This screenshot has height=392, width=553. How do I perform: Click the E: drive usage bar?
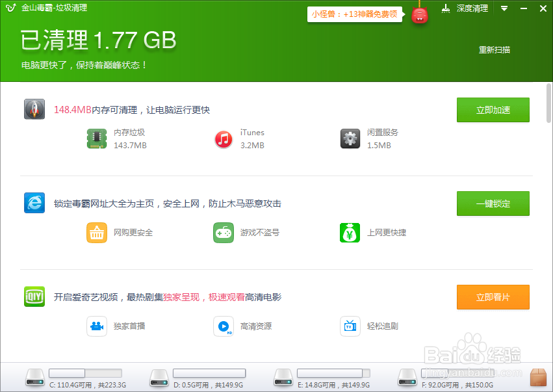(x=333, y=373)
